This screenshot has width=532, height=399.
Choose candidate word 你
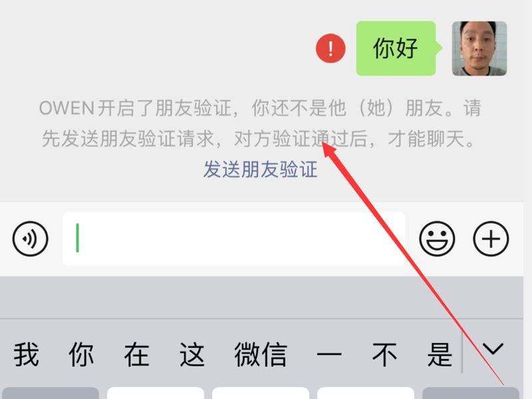(x=81, y=354)
